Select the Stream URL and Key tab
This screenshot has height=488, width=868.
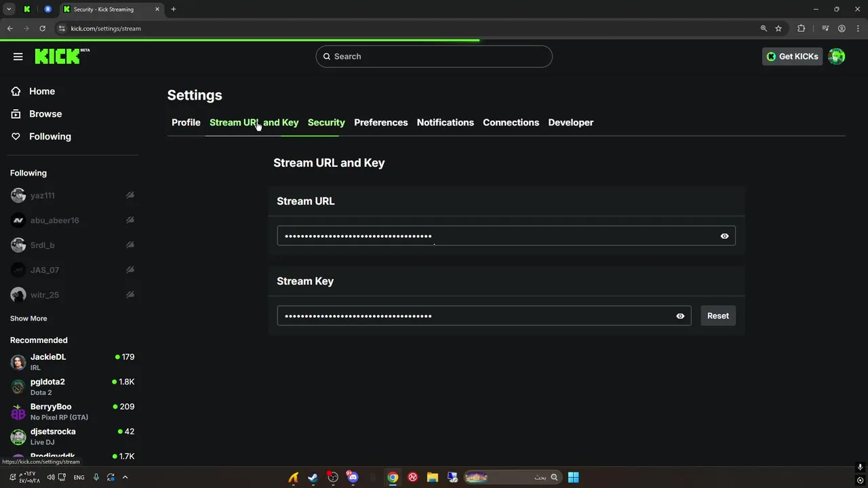point(254,123)
